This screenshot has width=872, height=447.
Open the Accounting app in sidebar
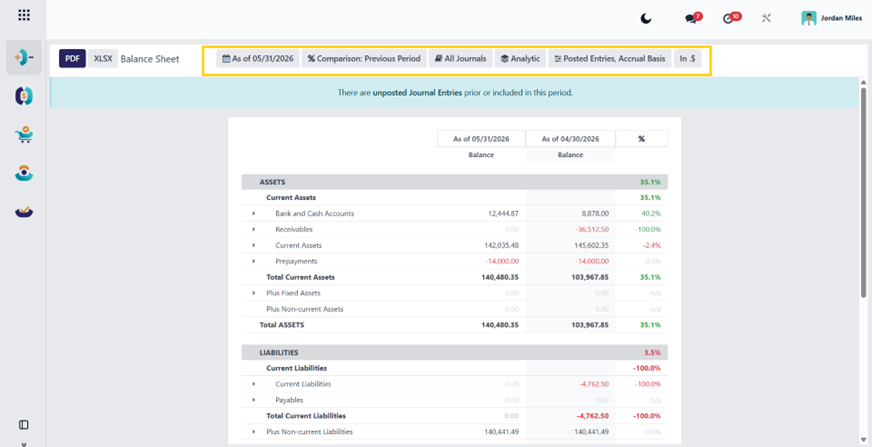(x=24, y=57)
